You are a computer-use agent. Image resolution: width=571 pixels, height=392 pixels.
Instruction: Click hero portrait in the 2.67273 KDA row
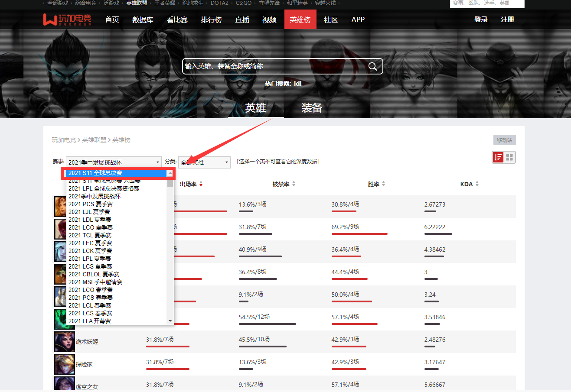click(60, 207)
